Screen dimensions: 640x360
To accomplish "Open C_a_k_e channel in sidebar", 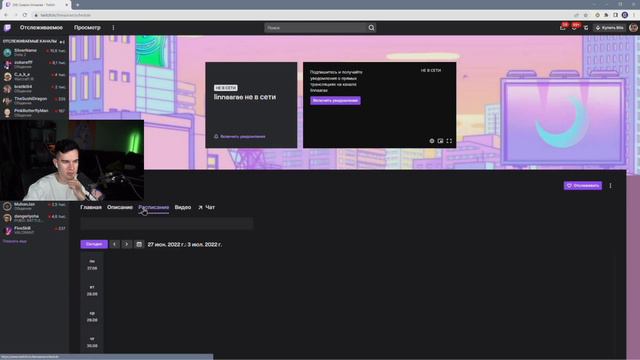I will [x=34, y=76].
